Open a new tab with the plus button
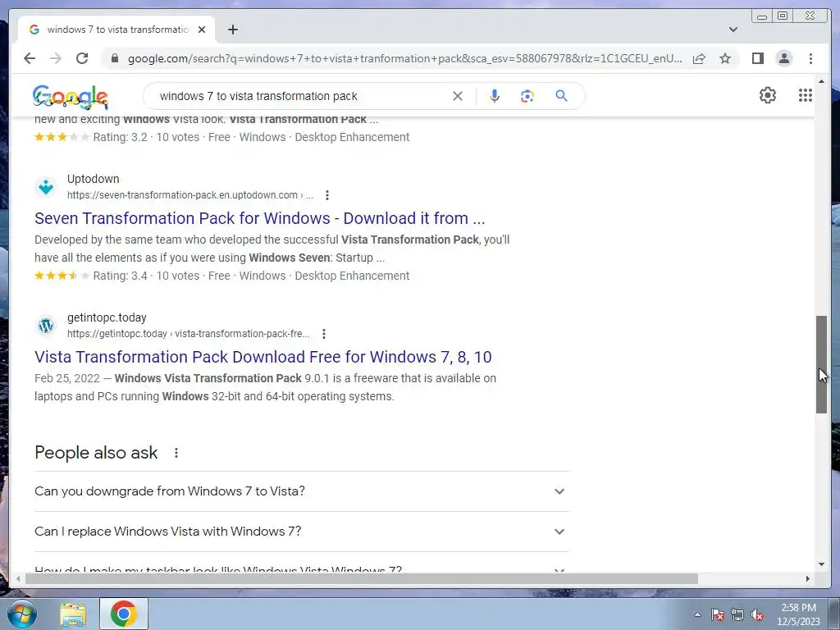Image resolution: width=840 pixels, height=630 pixels. (x=232, y=30)
